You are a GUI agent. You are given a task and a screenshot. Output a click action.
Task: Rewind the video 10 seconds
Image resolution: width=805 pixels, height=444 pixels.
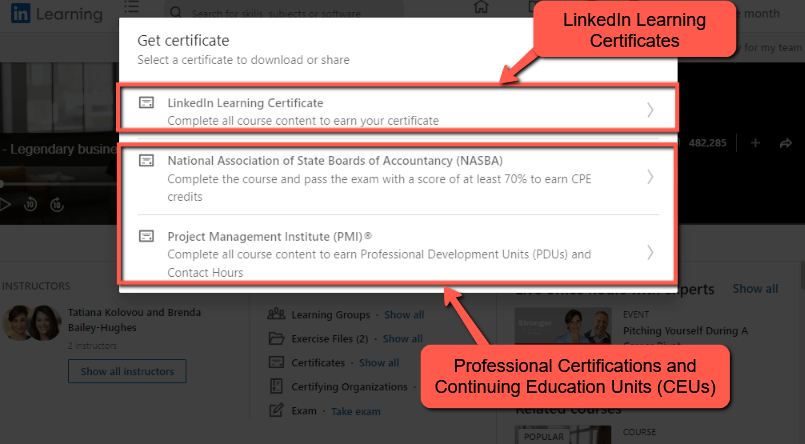click(x=30, y=204)
